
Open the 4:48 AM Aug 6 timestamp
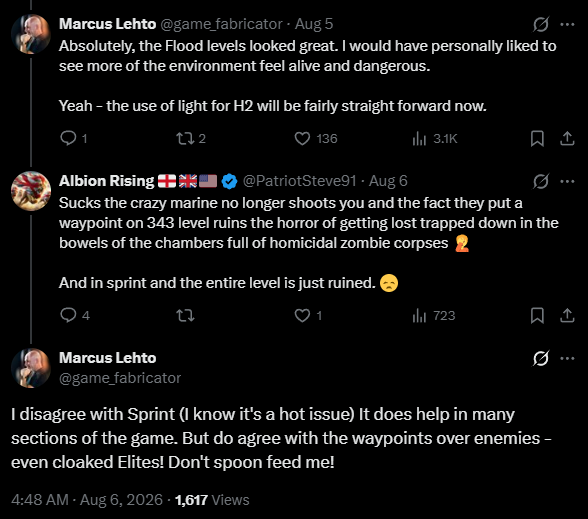[x=87, y=500]
